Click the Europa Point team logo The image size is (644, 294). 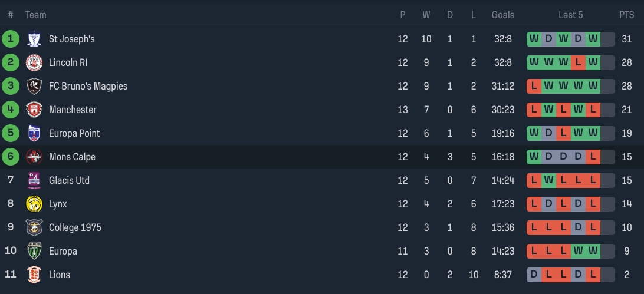34,133
